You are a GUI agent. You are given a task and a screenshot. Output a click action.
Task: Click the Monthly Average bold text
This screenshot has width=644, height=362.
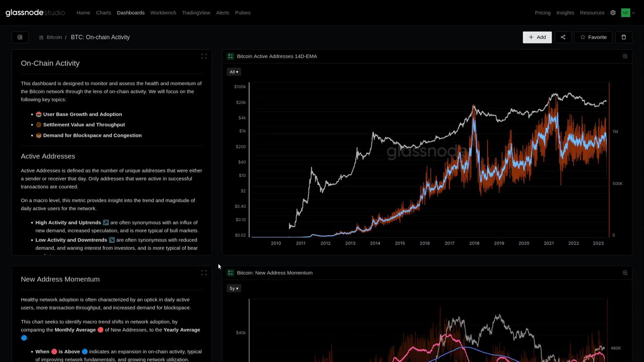[x=75, y=330]
